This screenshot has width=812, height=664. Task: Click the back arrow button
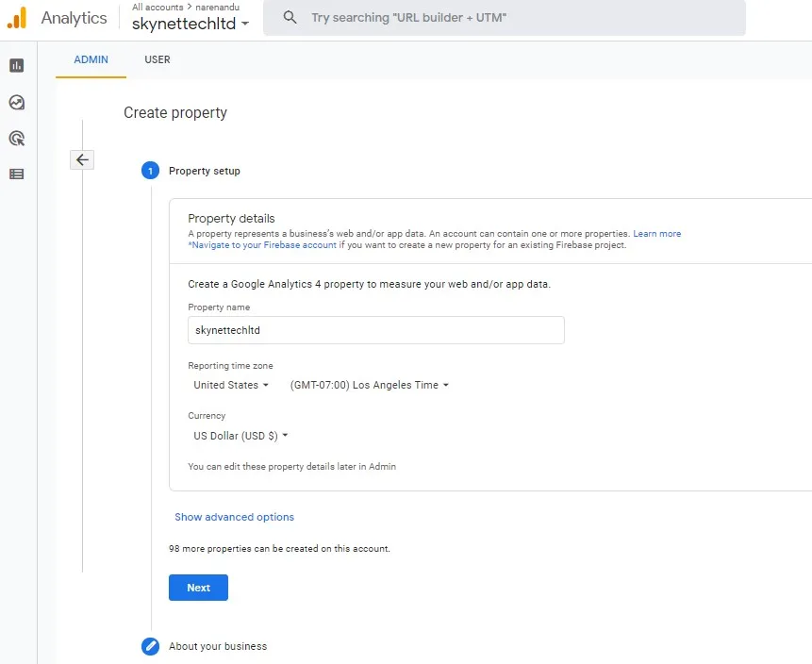tap(82, 159)
